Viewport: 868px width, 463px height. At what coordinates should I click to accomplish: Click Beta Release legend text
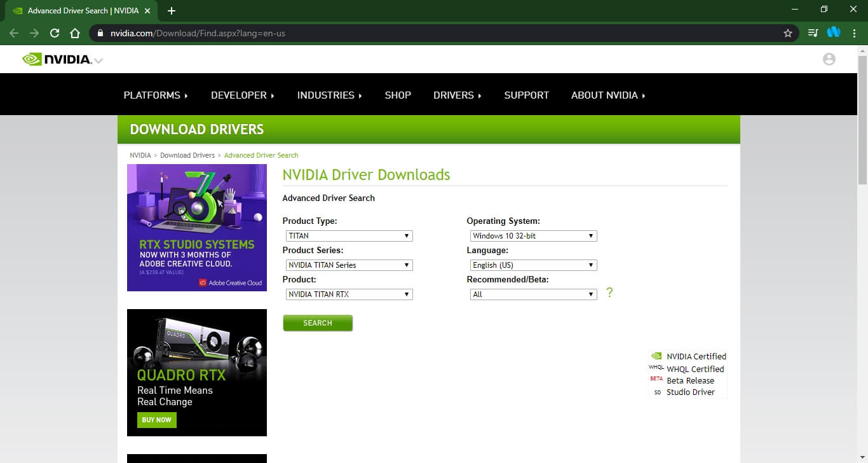(x=690, y=380)
